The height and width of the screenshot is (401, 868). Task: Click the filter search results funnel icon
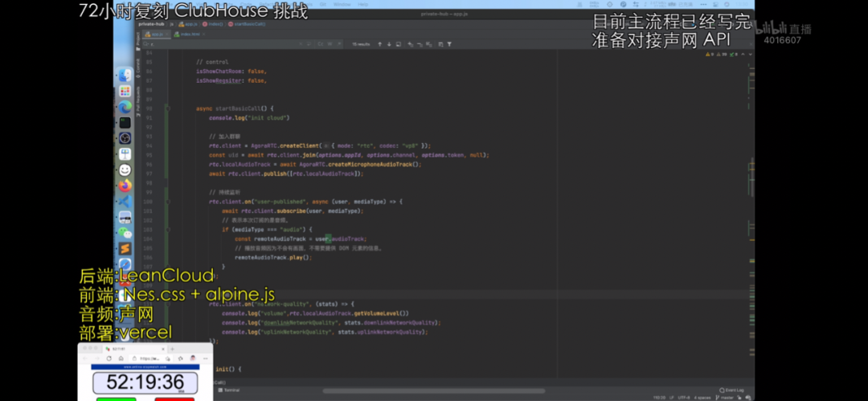coord(449,43)
